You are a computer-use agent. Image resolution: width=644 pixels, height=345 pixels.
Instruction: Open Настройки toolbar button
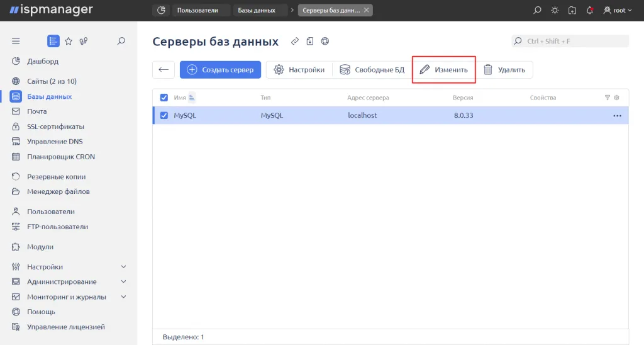coord(299,70)
